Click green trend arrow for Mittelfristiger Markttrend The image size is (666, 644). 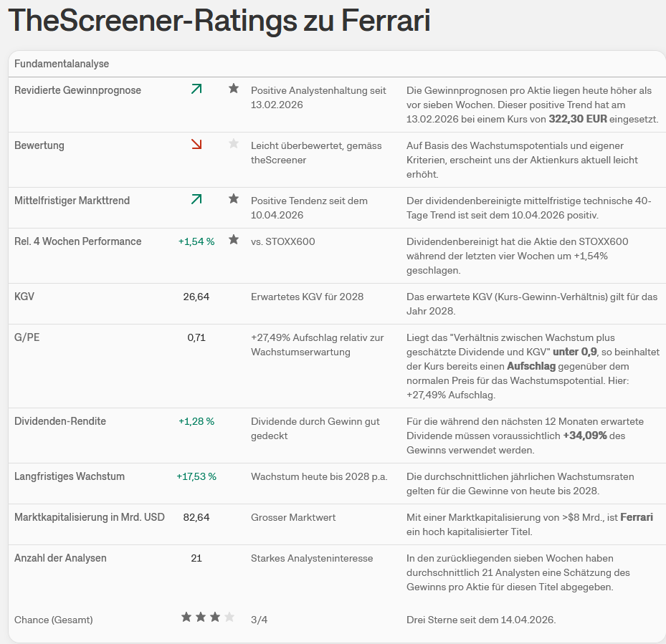(x=196, y=199)
